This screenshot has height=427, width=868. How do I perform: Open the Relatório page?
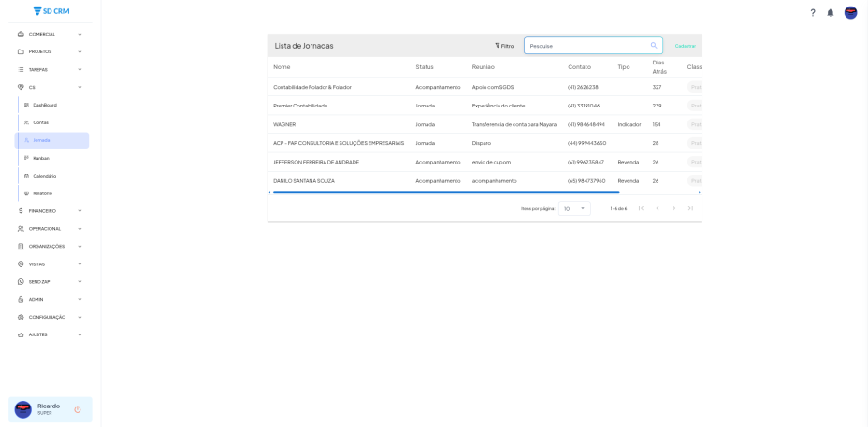(42, 193)
